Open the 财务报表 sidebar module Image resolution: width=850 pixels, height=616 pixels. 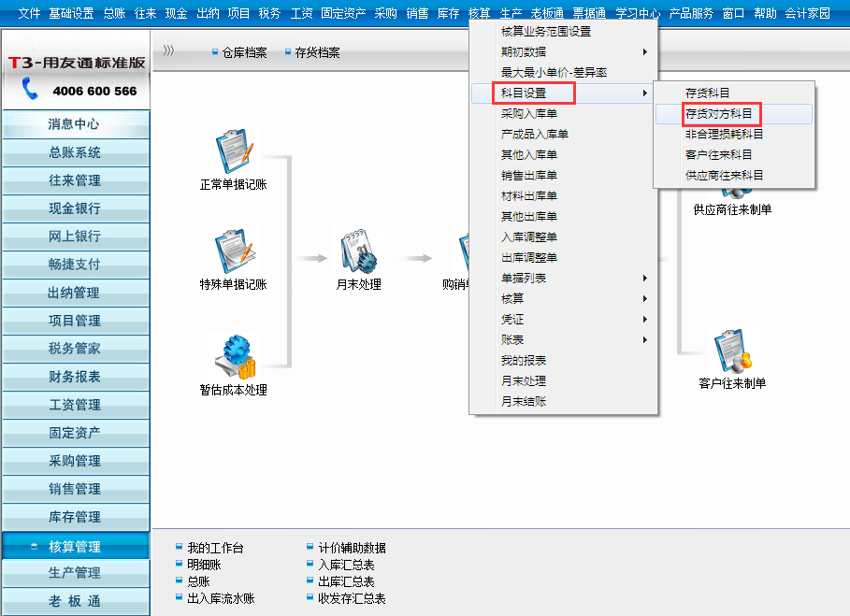pos(75,377)
